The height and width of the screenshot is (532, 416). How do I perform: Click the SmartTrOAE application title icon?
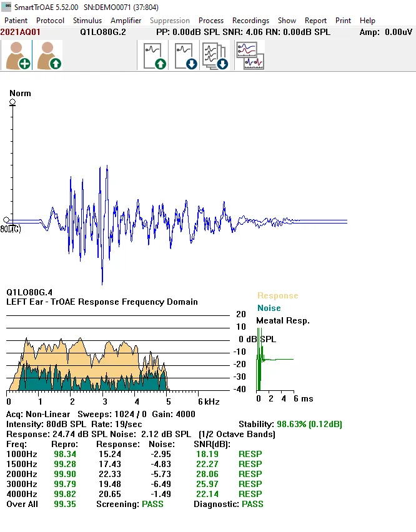pos(6,7)
